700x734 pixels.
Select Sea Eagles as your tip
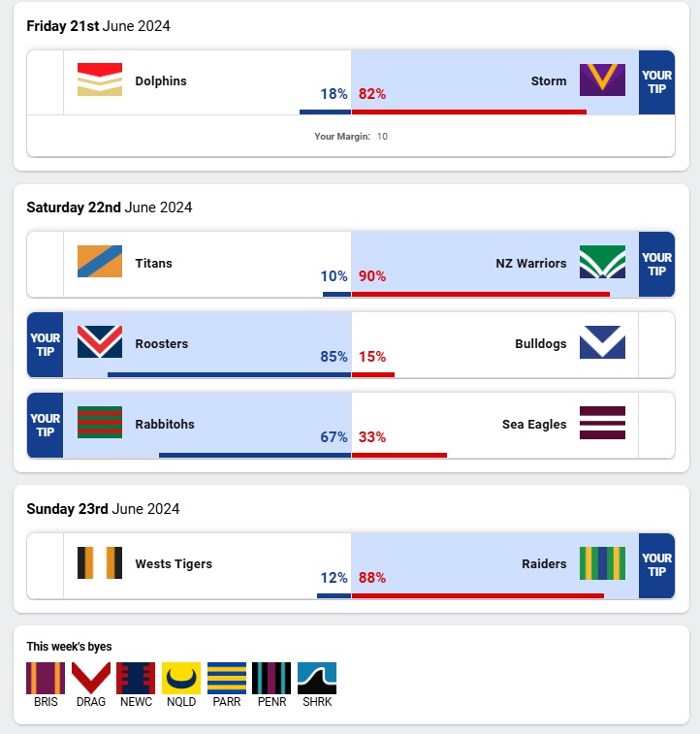tap(656, 425)
